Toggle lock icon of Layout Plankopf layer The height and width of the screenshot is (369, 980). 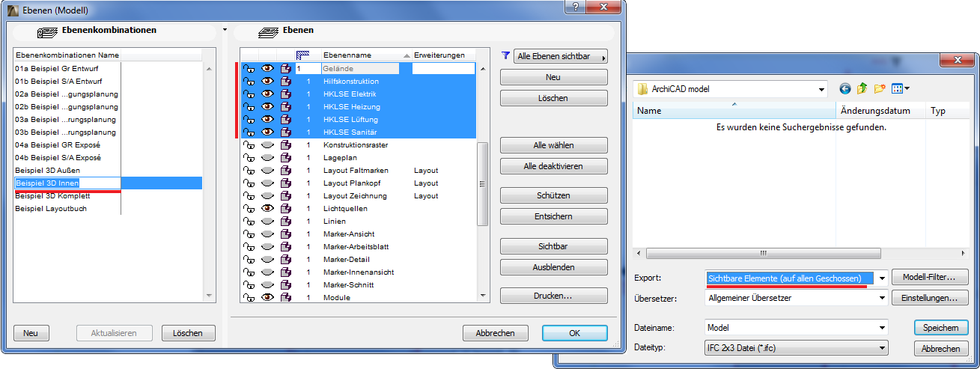[249, 183]
